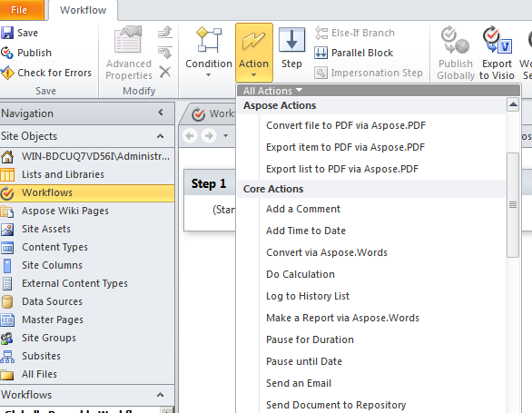Click the actions list scrollbar thumb
The width and height of the screenshot is (532, 413).
click(x=513, y=205)
